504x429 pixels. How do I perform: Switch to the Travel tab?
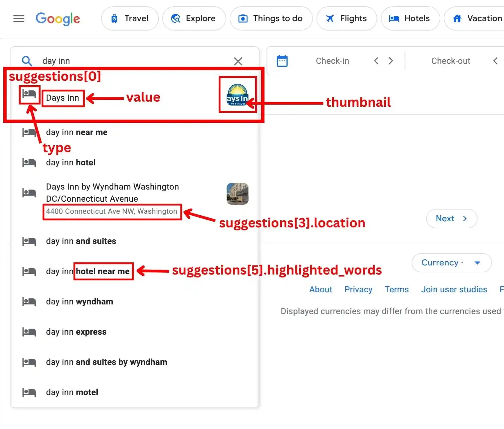click(130, 18)
